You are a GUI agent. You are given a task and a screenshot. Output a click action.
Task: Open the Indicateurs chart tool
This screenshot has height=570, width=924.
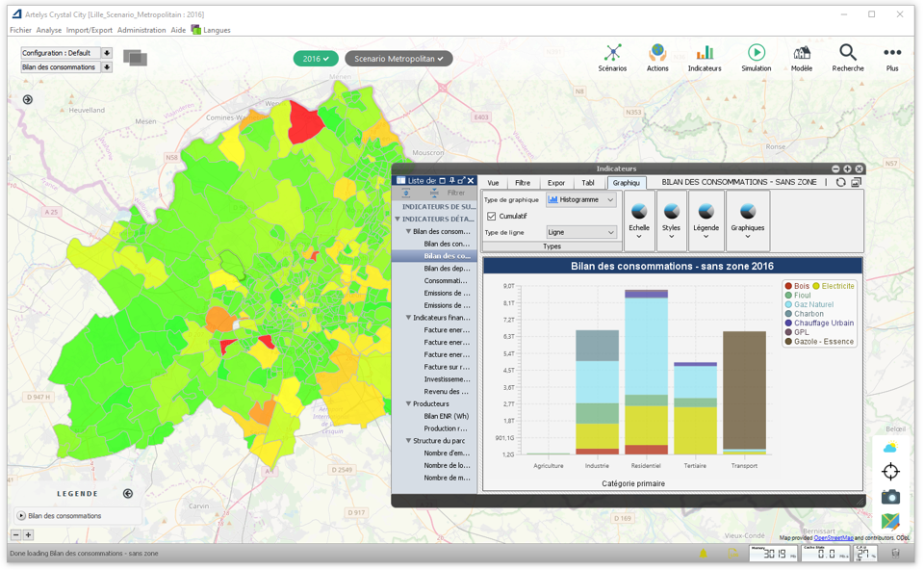(x=705, y=58)
